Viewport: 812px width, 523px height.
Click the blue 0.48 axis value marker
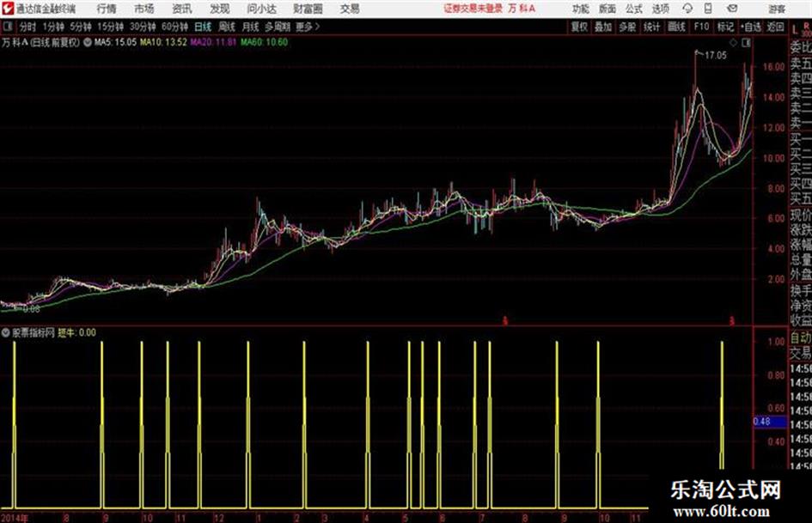tap(770, 422)
